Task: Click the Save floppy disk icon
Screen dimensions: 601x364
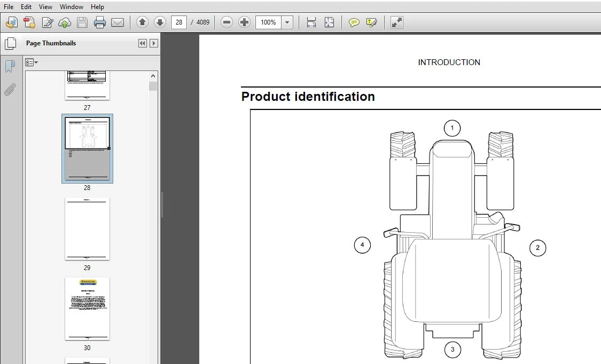Action: click(x=82, y=22)
